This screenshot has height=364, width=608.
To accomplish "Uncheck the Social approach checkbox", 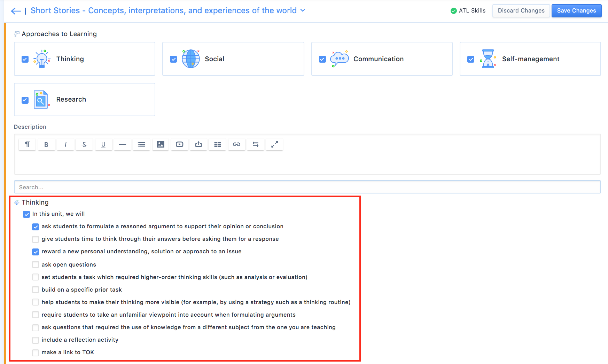I will pos(173,59).
